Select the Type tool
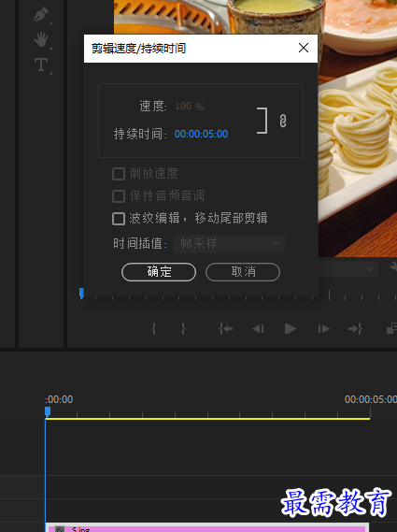 (41, 65)
